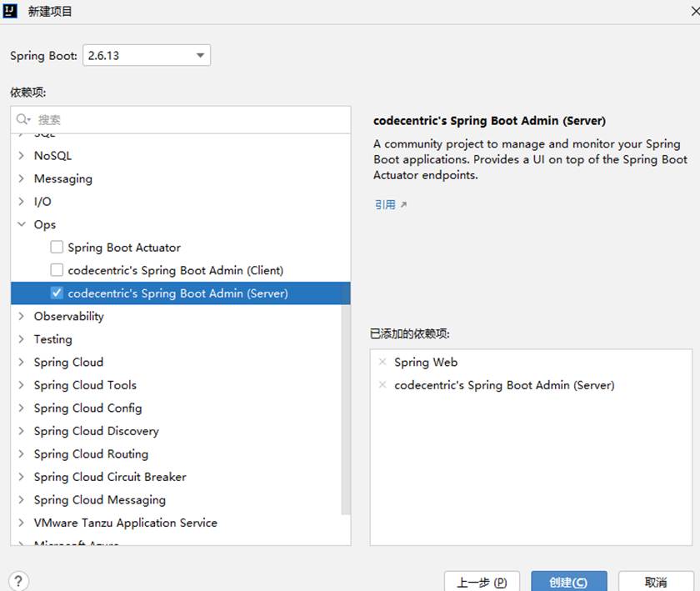Click the dependency search field
700x591 pixels.
tap(180, 120)
